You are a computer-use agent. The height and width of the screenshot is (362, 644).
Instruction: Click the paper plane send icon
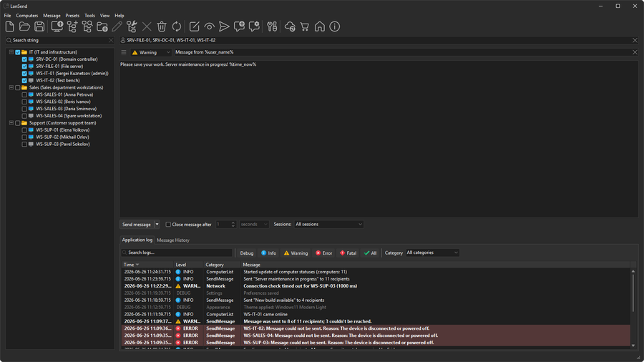click(x=224, y=26)
